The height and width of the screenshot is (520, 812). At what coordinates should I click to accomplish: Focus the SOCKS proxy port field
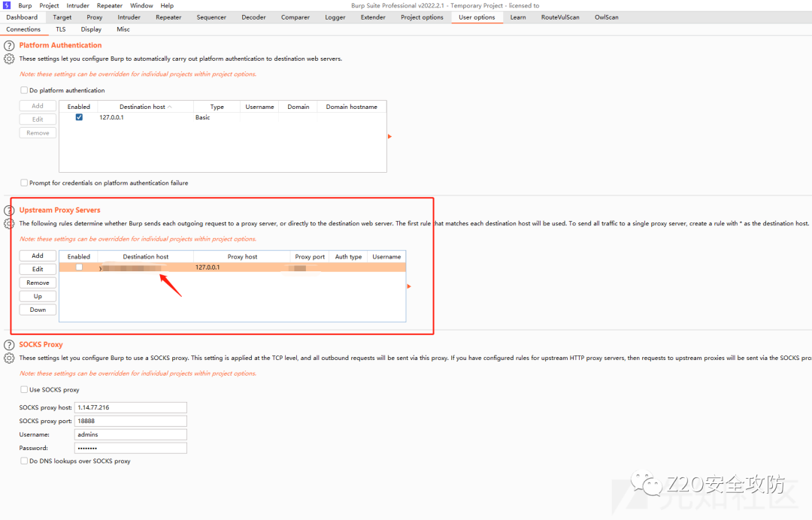click(131, 421)
